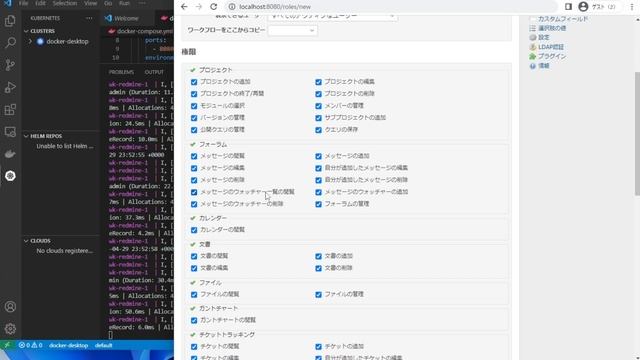Select the Kubernetes activity bar icon
This screenshot has height=360, width=640.
[x=10, y=176]
